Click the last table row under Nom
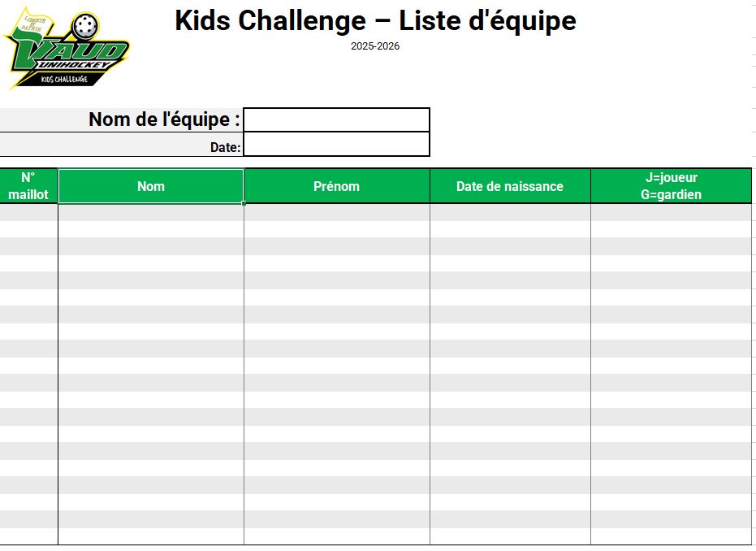756x551 pixels. 151,536
